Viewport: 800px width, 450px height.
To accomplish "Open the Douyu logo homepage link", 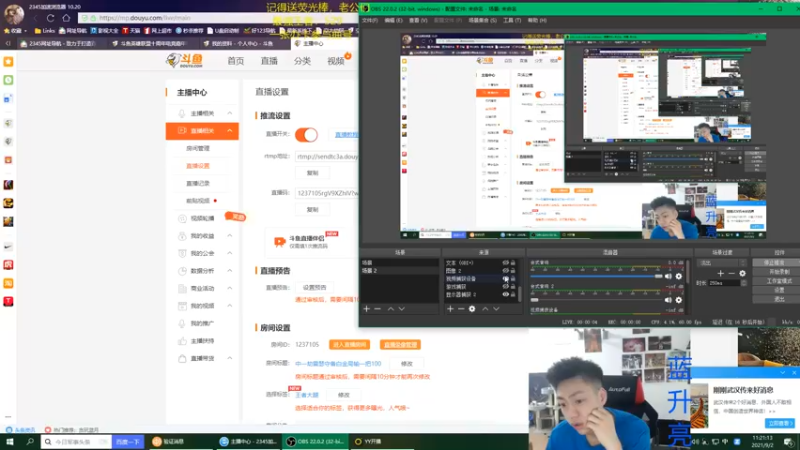I will click(x=185, y=60).
